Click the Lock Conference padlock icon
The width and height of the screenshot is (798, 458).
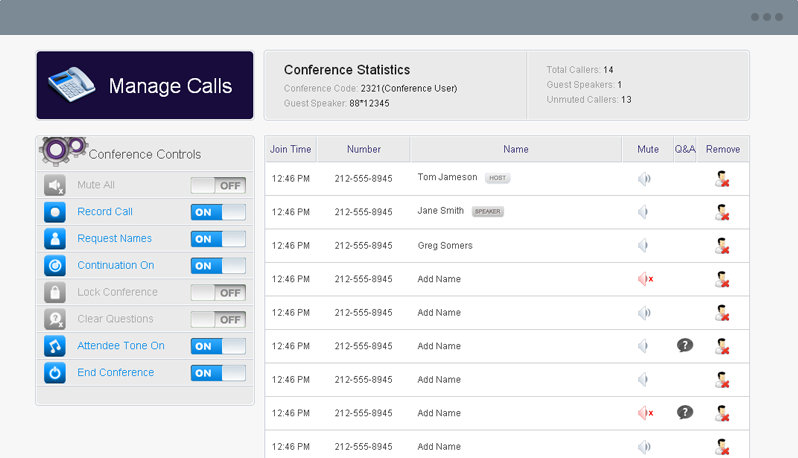(x=54, y=293)
